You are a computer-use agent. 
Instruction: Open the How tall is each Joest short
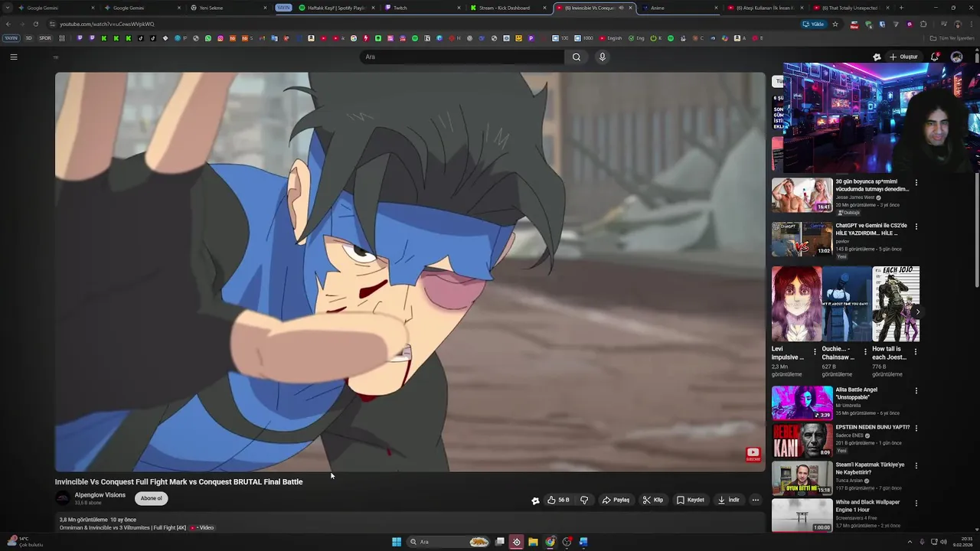point(896,304)
